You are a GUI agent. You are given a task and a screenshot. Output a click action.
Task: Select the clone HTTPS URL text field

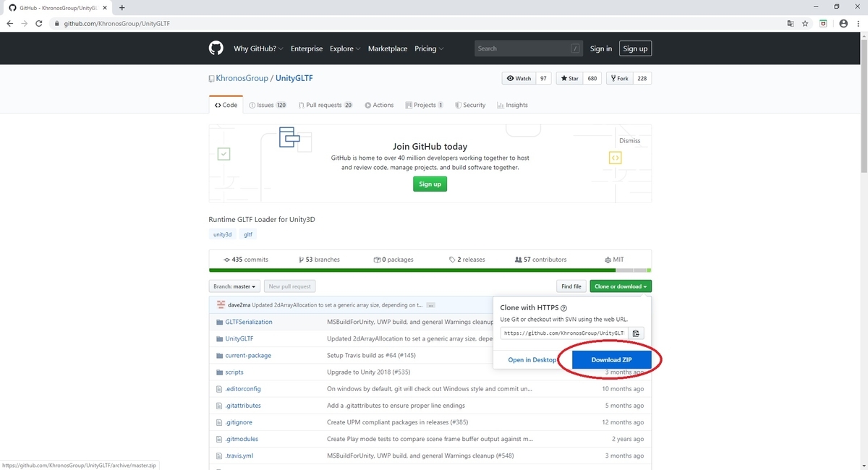[564, 333]
